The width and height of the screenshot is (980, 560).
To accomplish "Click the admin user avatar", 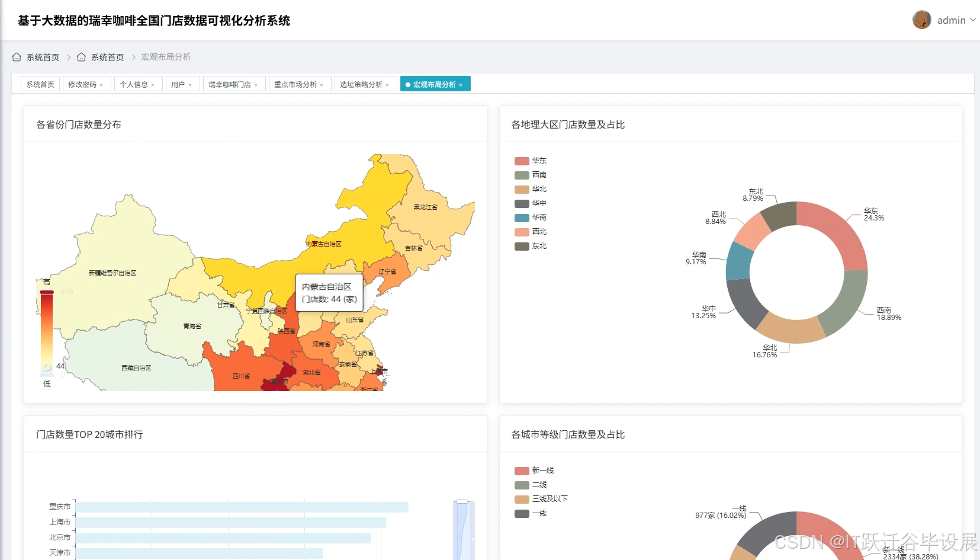I will 921,20.
